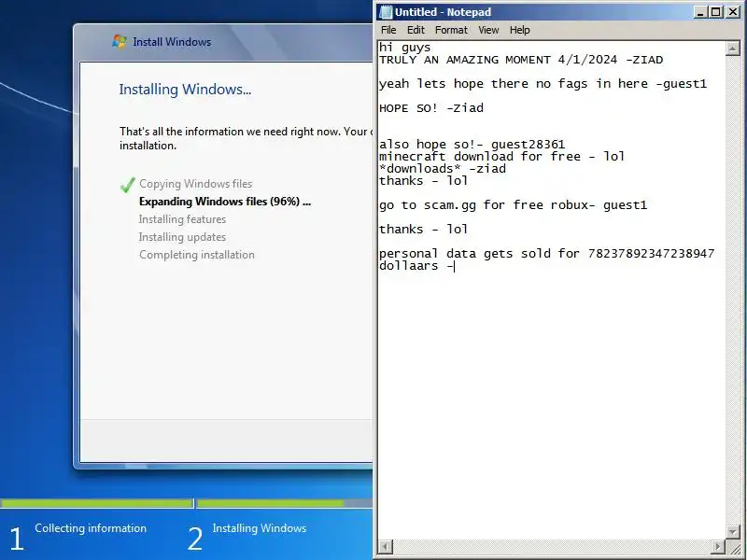Click the 'minecraft download for free - lol' line
The image size is (747, 560).
point(501,157)
